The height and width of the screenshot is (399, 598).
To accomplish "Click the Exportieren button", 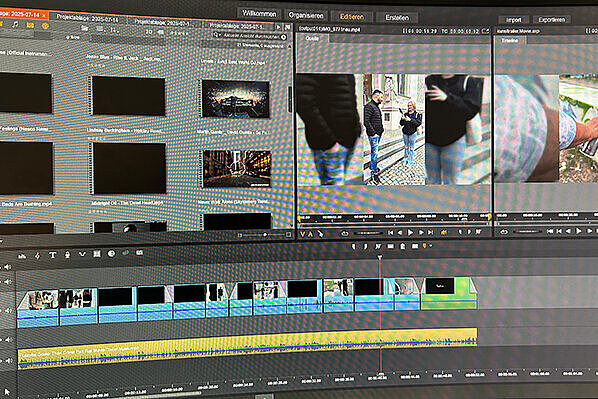I will (x=551, y=20).
